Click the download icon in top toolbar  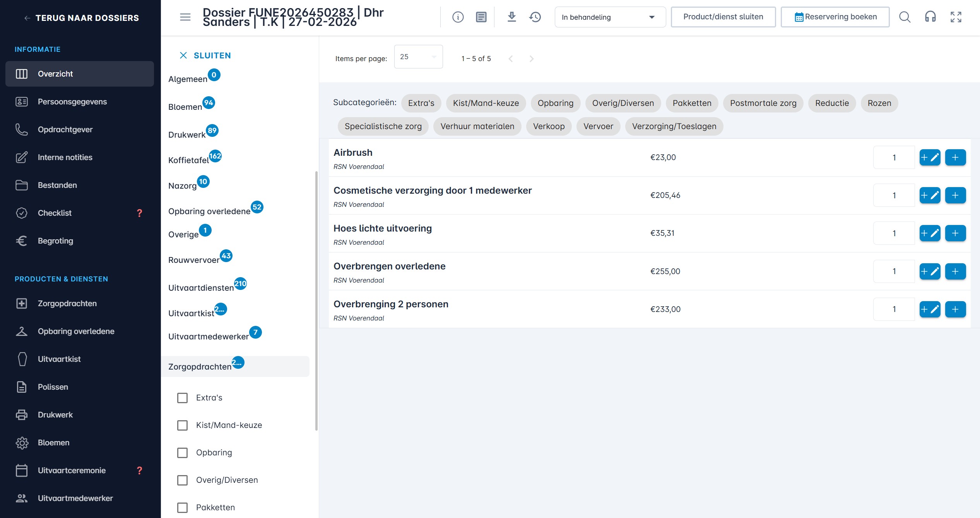tap(511, 17)
